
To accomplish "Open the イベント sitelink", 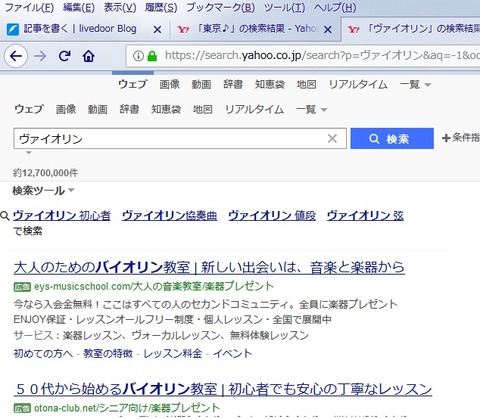I will (233, 353).
